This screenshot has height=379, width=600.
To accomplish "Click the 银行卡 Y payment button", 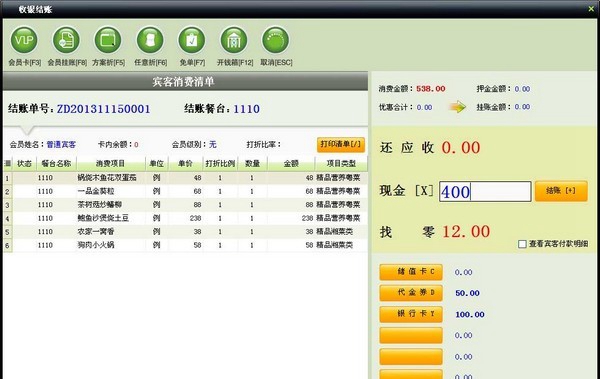I will (x=411, y=314).
